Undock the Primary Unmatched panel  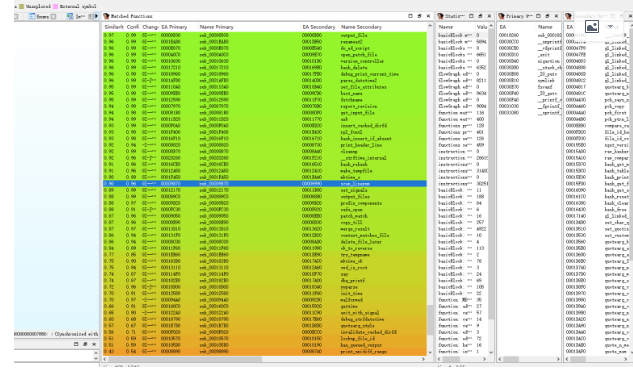click(547, 16)
